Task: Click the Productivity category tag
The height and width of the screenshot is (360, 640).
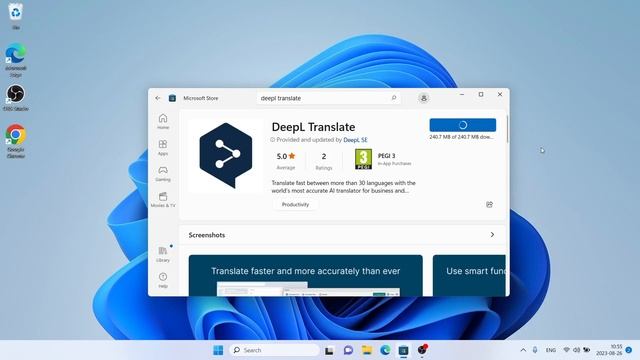Action: (295, 204)
